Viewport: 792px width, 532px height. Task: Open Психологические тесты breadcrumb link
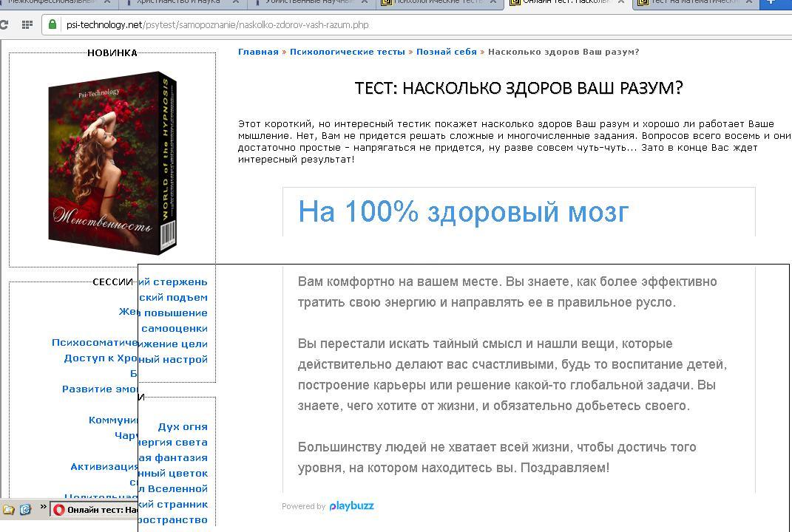pos(347,52)
